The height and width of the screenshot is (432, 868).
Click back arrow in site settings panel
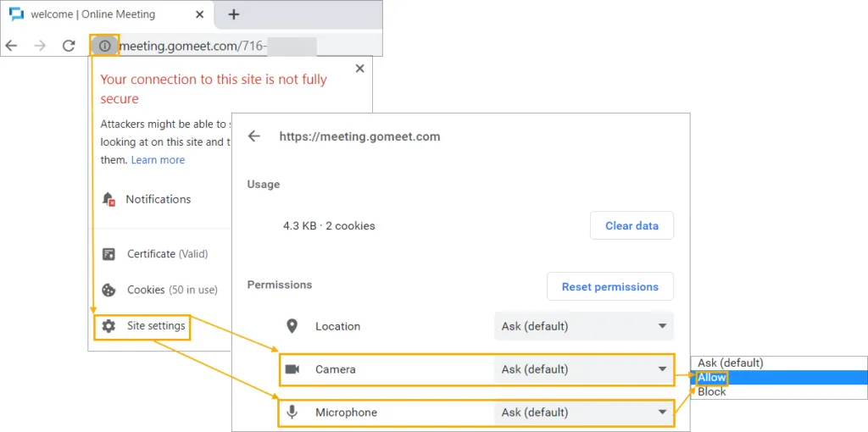click(254, 136)
